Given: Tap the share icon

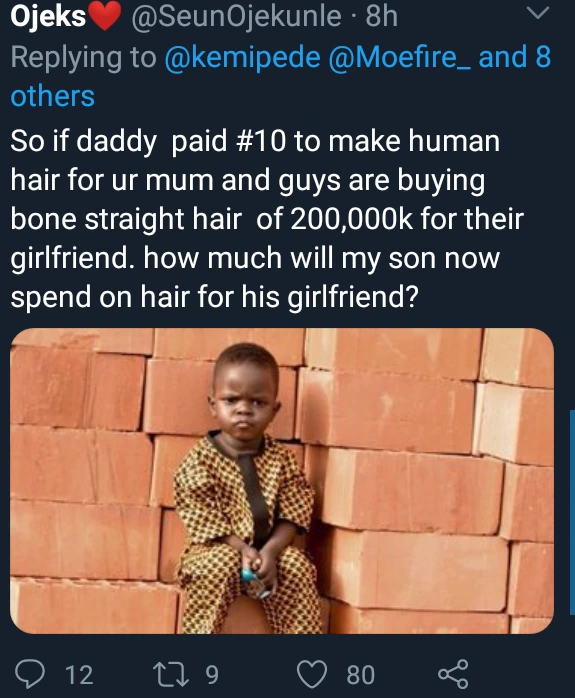Looking at the screenshot, I should (x=453, y=674).
